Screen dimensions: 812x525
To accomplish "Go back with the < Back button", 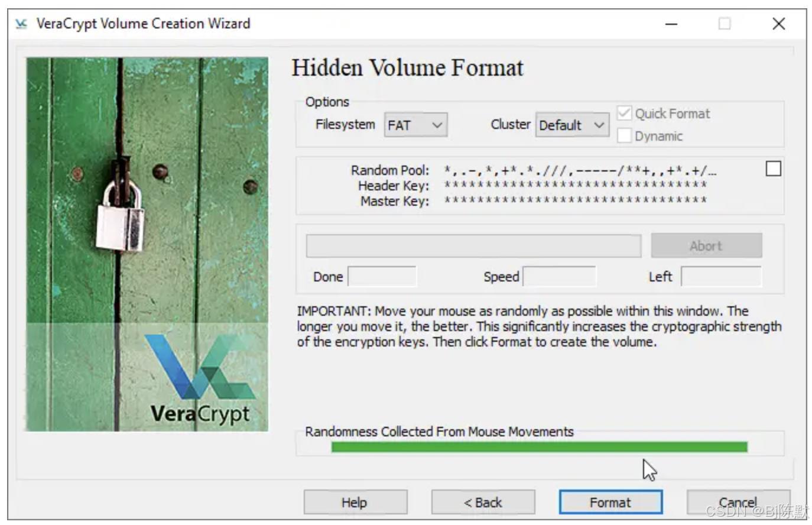I will pyautogui.click(x=483, y=503).
